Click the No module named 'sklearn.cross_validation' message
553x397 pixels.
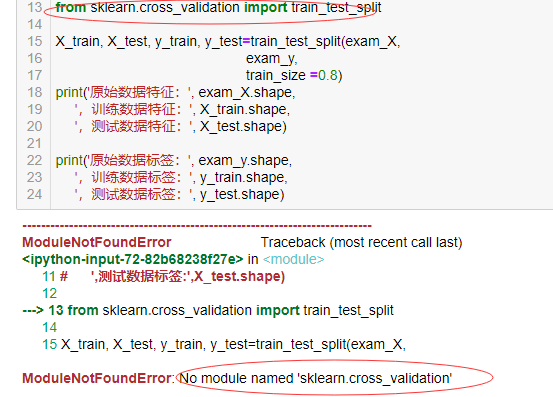point(316,378)
